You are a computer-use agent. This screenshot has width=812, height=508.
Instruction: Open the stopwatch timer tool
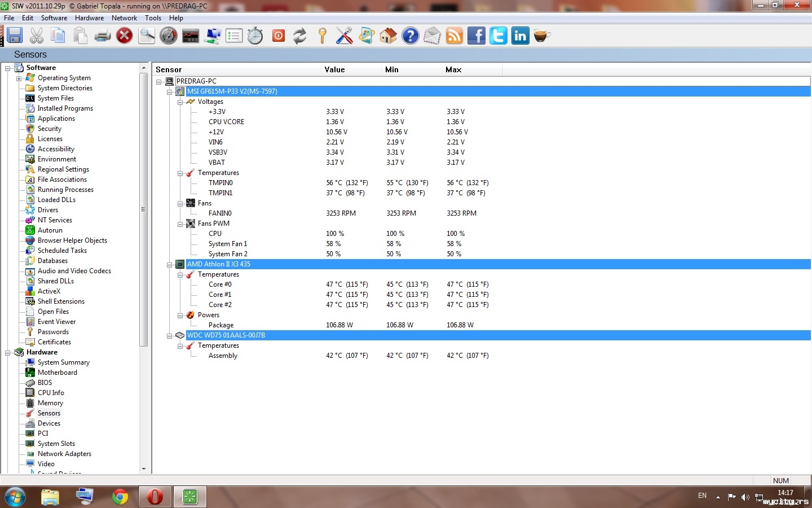click(255, 36)
